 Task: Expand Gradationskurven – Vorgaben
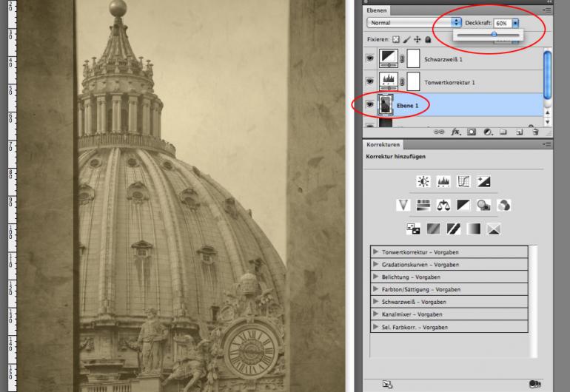tap(375, 264)
